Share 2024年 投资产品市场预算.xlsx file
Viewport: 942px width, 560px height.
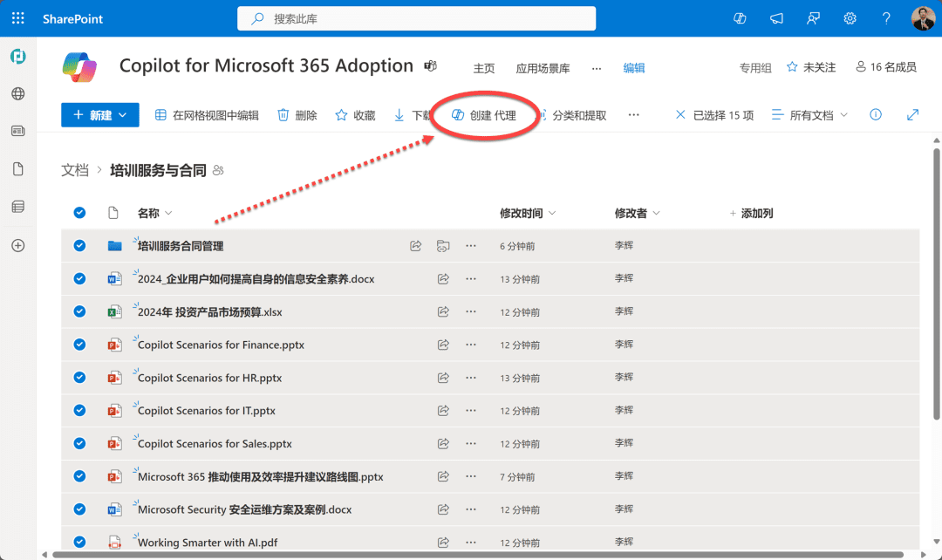click(x=443, y=312)
